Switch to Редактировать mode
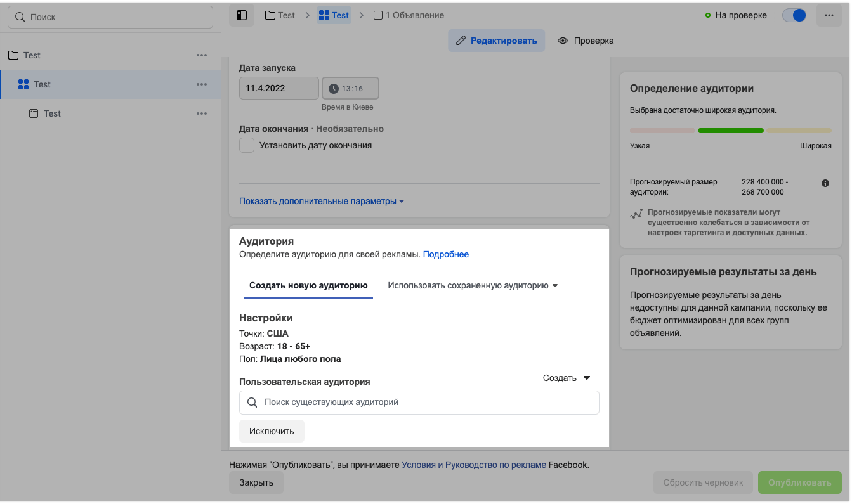Screen dimensions: 852x504 [496, 41]
